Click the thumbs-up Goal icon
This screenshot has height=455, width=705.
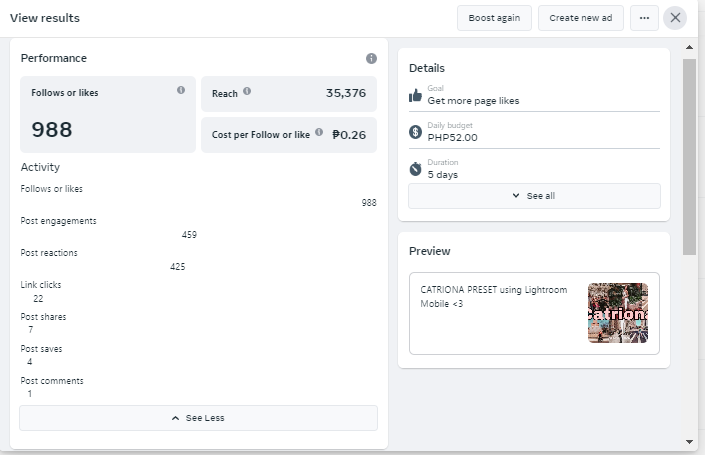pyautogui.click(x=416, y=95)
